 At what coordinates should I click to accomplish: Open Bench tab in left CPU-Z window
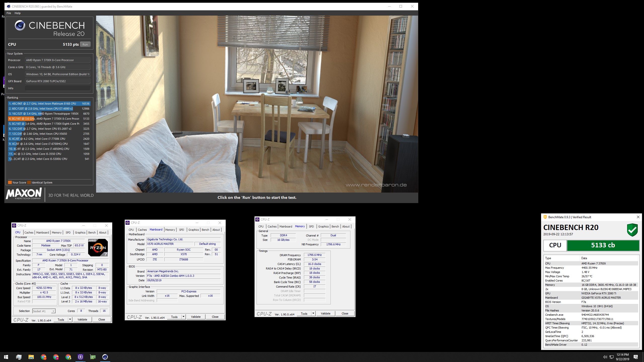click(x=92, y=233)
